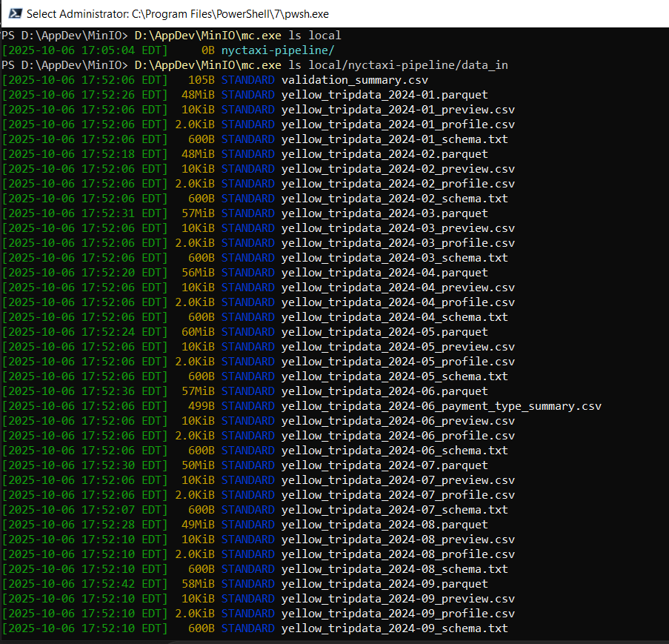Viewport: 669px width, 644px height.
Task: Select yellow_tripdata_2024-05_schema.txt entry
Action: click(395, 377)
